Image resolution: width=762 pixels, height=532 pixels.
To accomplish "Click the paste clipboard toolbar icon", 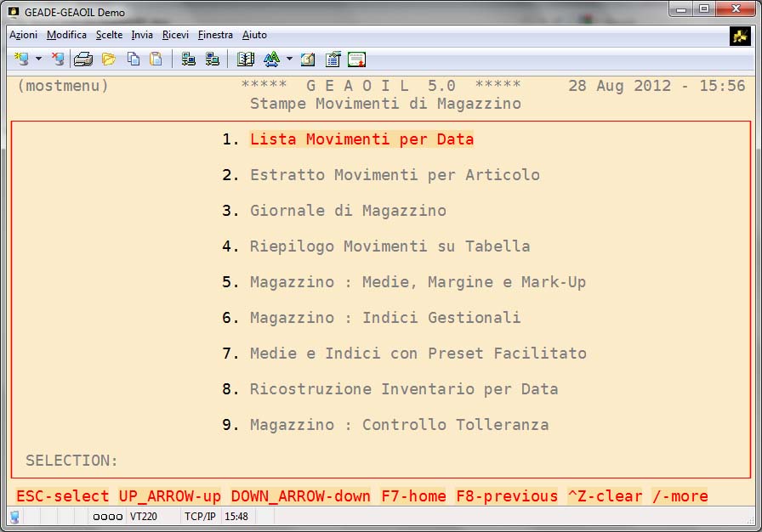I will tap(156, 59).
